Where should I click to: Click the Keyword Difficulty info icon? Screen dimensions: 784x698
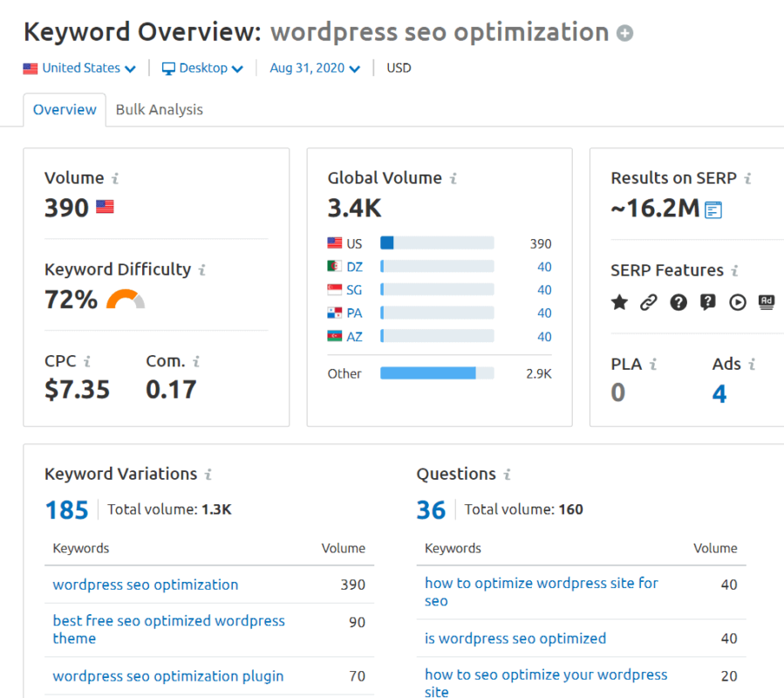click(x=202, y=270)
